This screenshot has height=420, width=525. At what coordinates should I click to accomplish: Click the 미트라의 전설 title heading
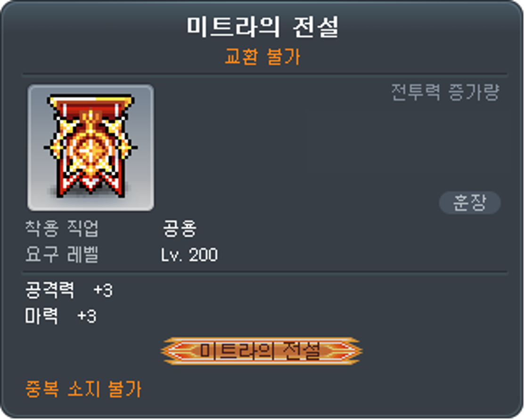tap(263, 27)
